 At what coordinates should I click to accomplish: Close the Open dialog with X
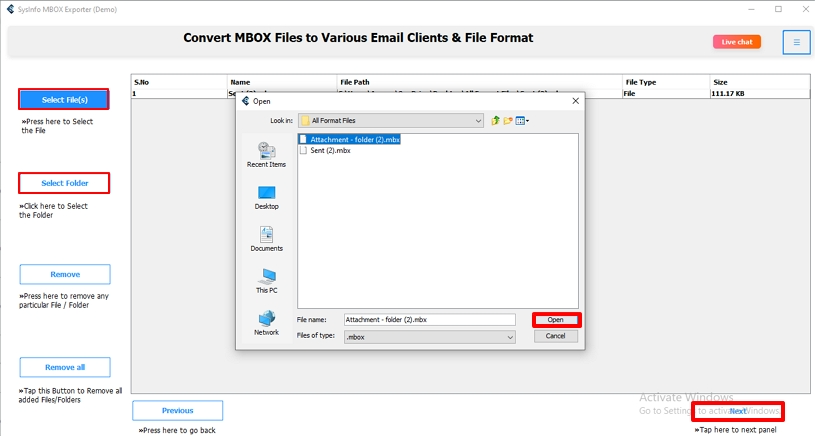(575, 101)
